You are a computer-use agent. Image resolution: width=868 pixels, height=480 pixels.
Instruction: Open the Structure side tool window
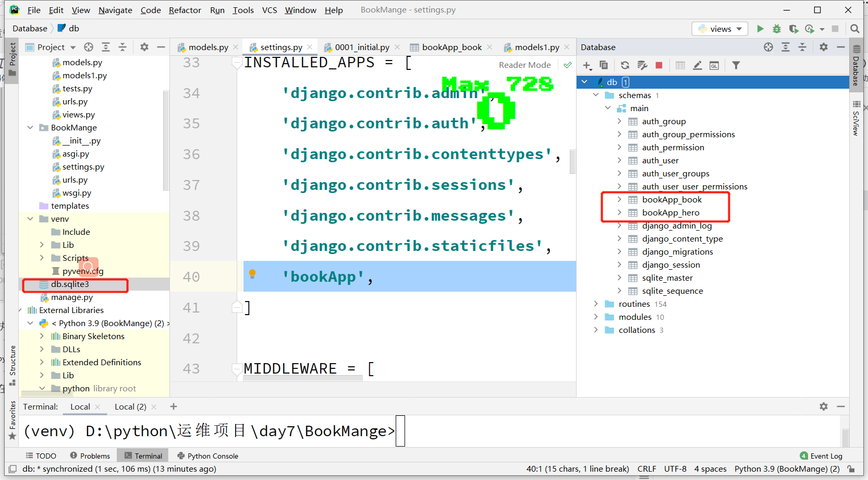pyautogui.click(x=13, y=365)
